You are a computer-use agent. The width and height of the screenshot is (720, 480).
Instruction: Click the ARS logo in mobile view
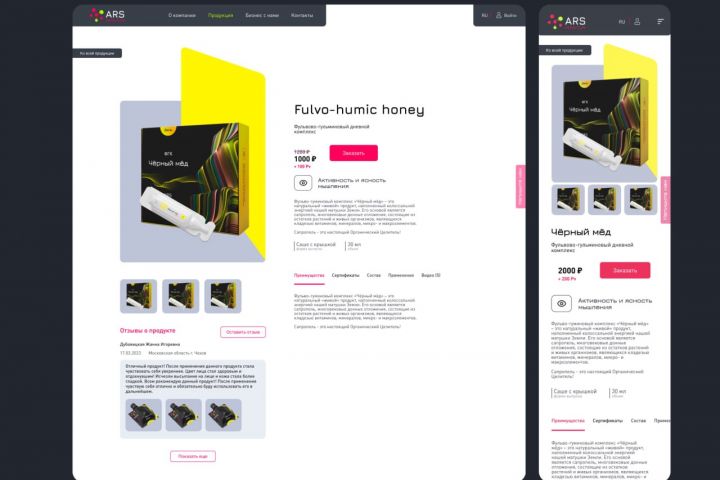[567, 22]
